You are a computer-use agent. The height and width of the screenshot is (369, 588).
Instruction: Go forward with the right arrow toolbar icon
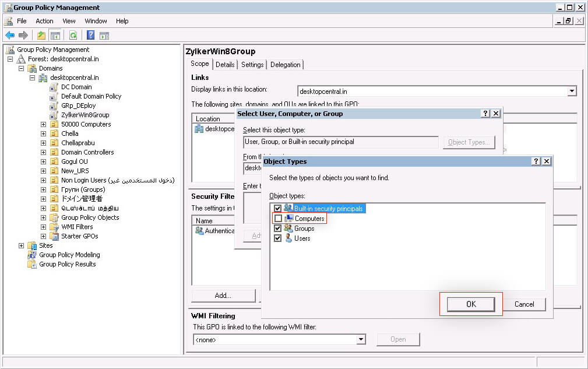pyautogui.click(x=23, y=35)
